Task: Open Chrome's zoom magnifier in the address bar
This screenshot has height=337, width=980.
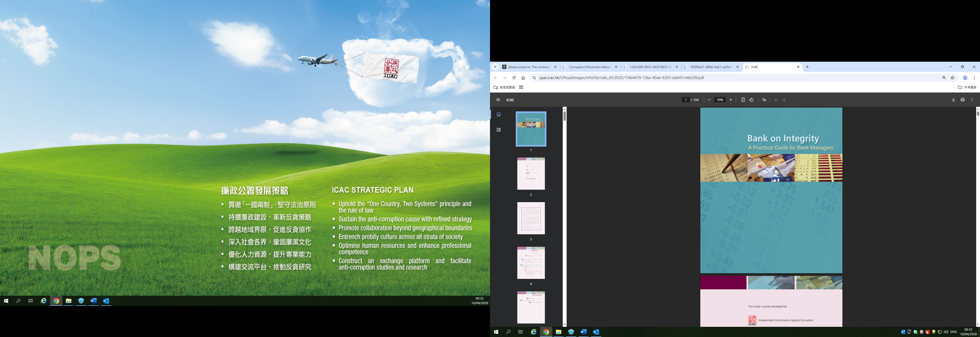Action: [944, 78]
